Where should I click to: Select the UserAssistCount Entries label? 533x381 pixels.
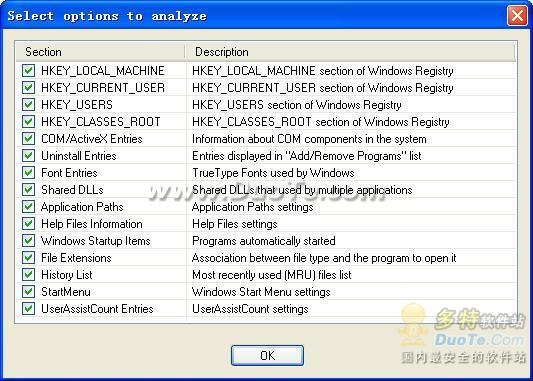point(97,309)
